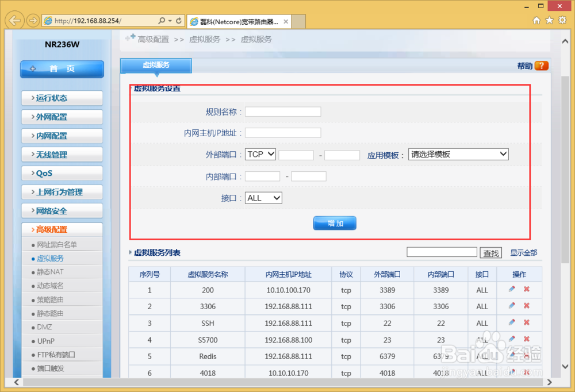Click the vertical scrollbar up arrow
This screenshot has width=575, height=392.
565,41
